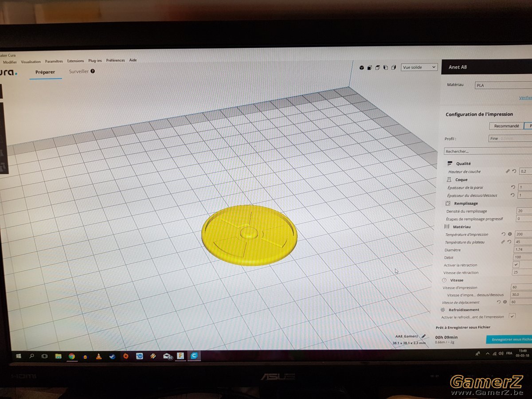Open the Anet A8 printer selector
Screen dimensions: 532x399
pos(487,67)
